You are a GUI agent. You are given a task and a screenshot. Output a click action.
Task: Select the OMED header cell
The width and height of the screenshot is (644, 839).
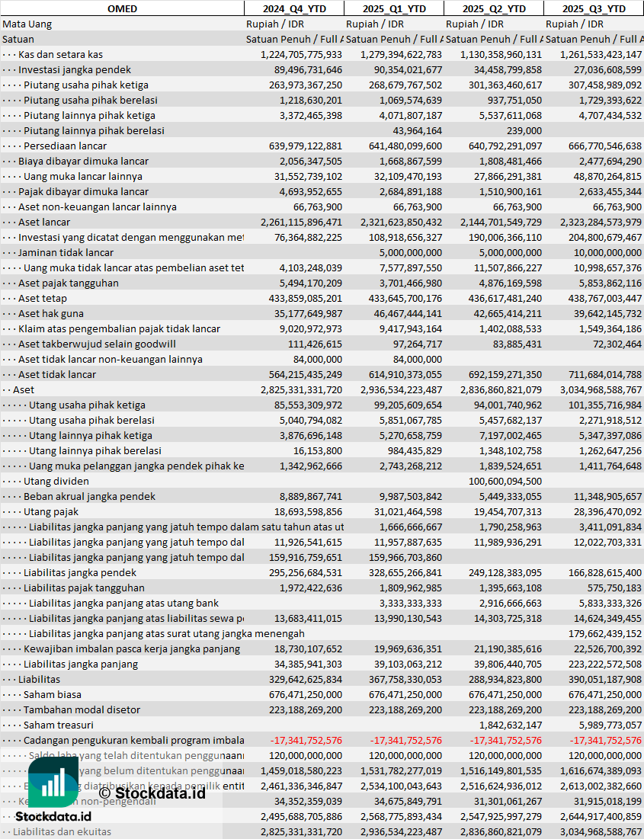pyautogui.click(x=122, y=8)
